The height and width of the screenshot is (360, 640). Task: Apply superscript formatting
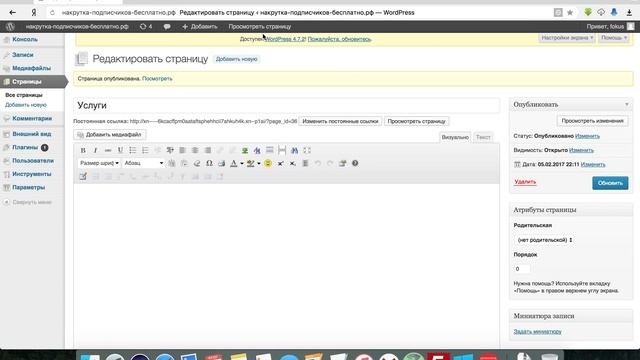(280, 163)
